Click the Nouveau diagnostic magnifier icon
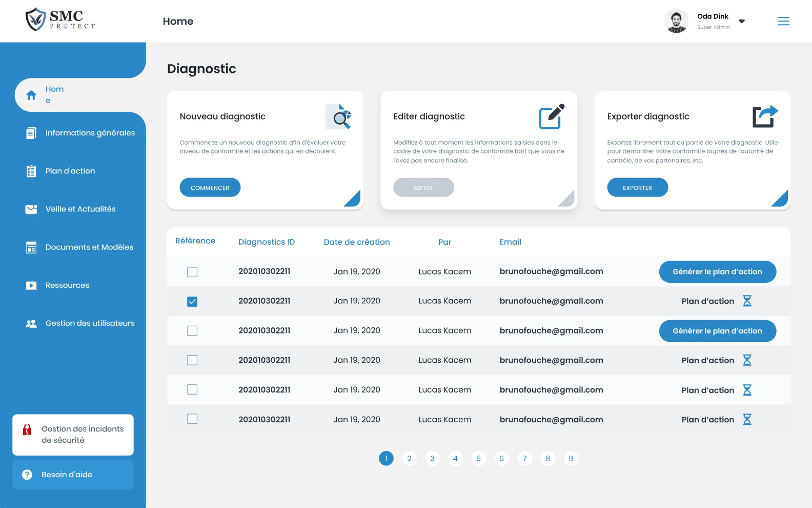812x508 pixels. pyautogui.click(x=338, y=116)
